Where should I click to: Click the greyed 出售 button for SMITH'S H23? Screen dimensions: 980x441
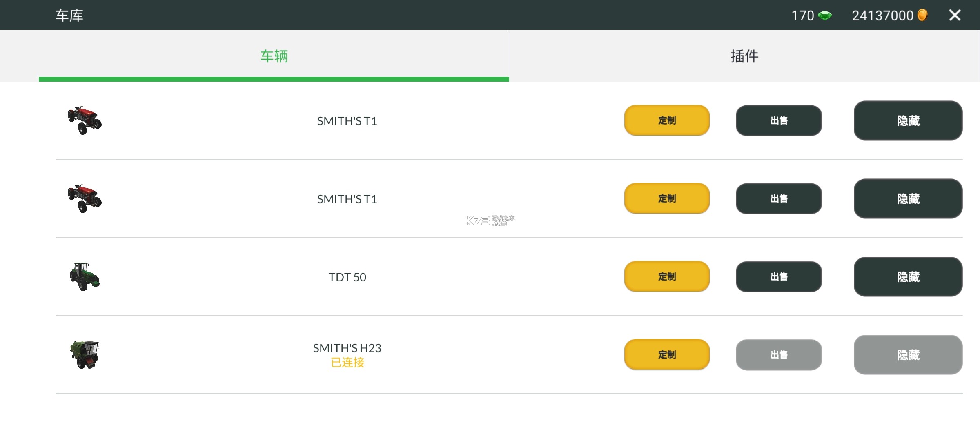tap(779, 354)
